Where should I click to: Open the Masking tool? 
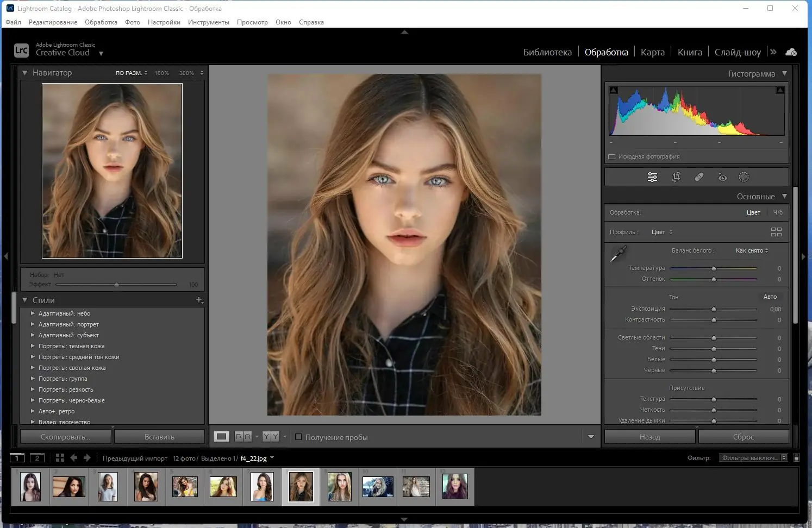744,177
